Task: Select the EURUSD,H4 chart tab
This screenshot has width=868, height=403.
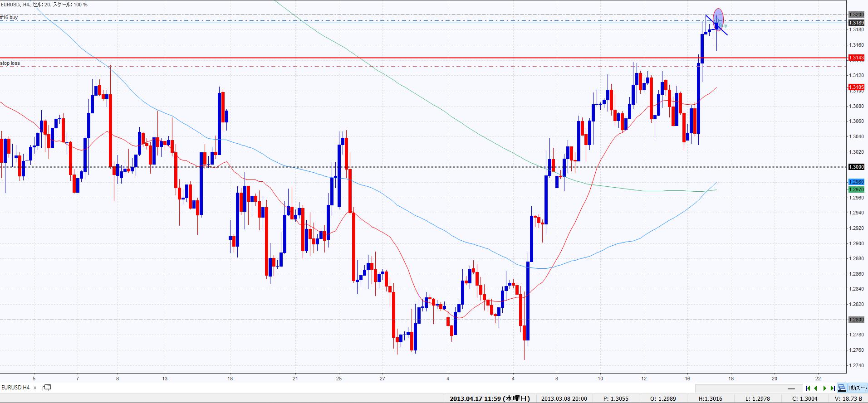Action: pyautogui.click(x=16, y=388)
